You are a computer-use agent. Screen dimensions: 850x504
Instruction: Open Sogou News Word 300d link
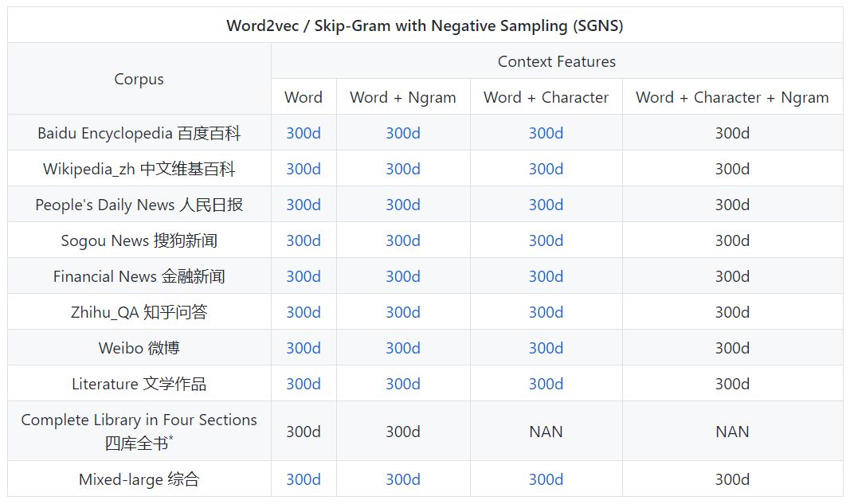304,240
